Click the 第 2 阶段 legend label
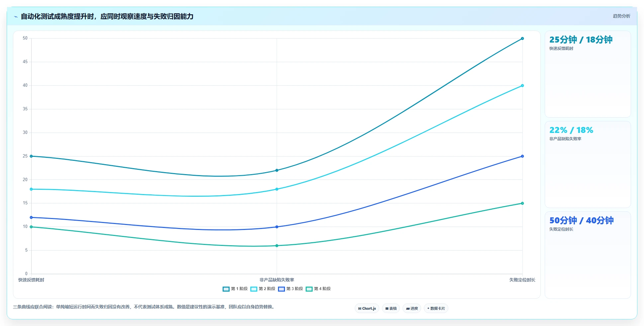The width and height of the screenshot is (644, 326). click(267, 289)
